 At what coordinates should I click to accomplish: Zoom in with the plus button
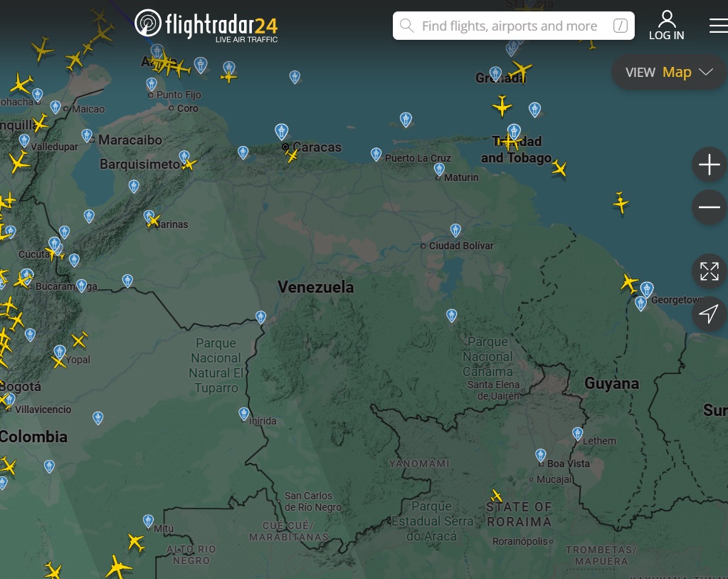coord(709,166)
